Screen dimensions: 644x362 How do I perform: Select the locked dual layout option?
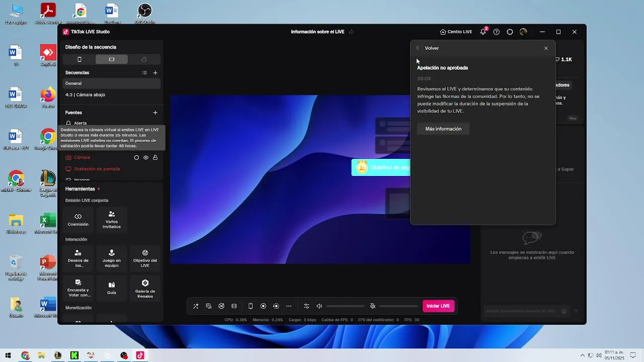pos(144,59)
